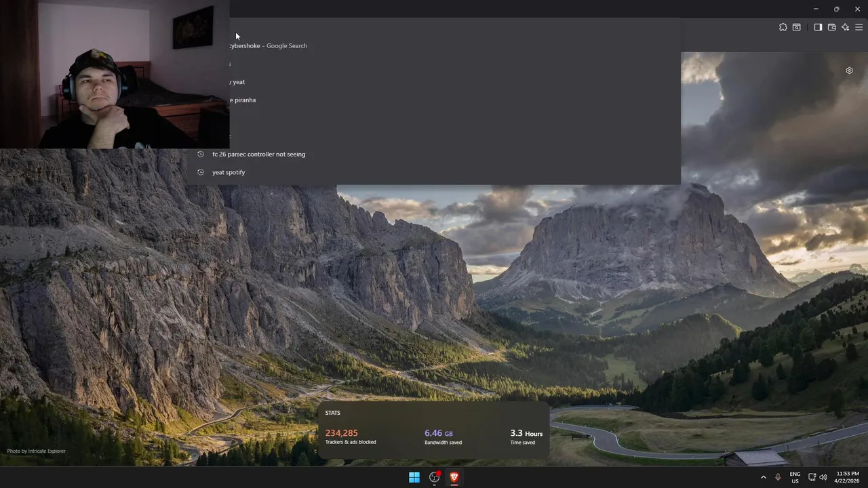Screen dimensions: 868x488
Task: Click history icon beside 'fc 26 parsec' suggestion
Action: pyautogui.click(x=201, y=154)
